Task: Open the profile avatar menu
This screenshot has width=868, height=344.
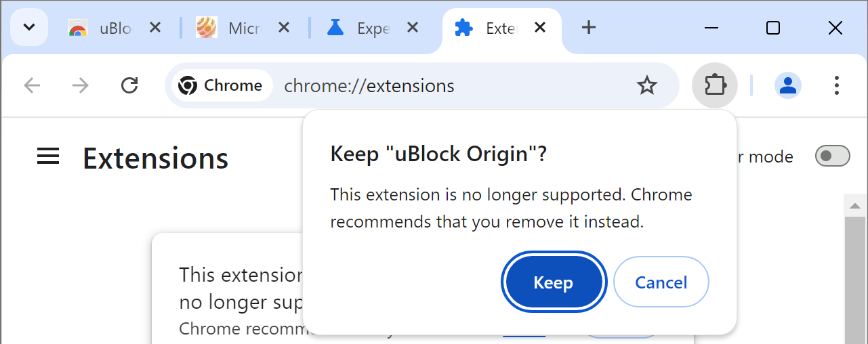Action: 787,85
